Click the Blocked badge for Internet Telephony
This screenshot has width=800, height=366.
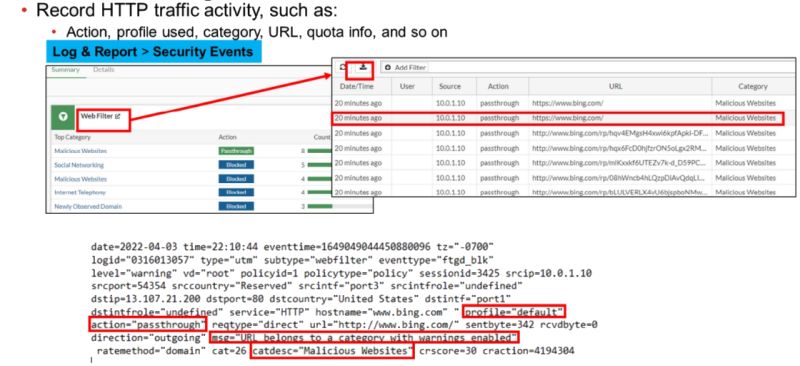tap(236, 192)
